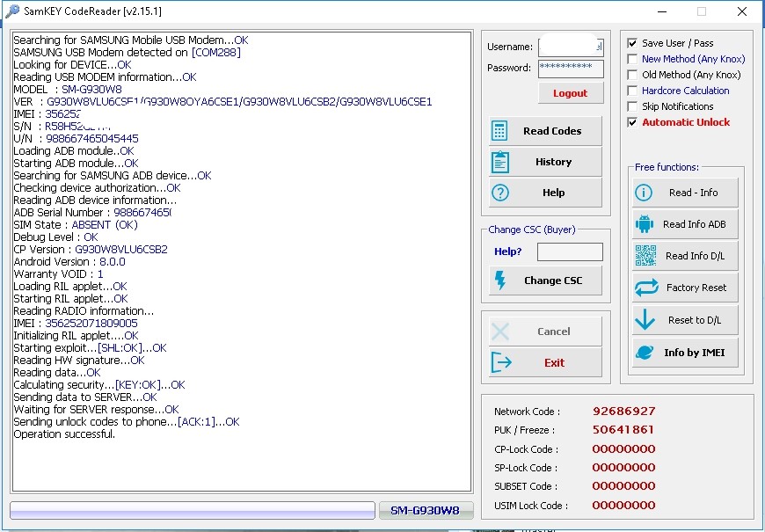Close the SamKEY CodeReader window
This screenshot has width=765, height=532.
click(x=742, y=11)
